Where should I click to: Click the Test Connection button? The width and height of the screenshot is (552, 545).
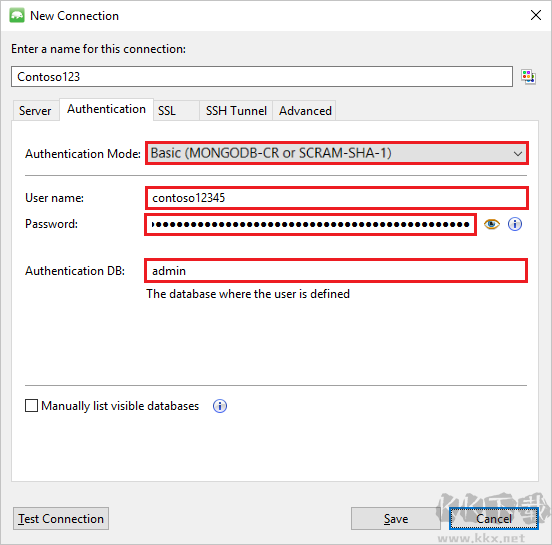61,519
